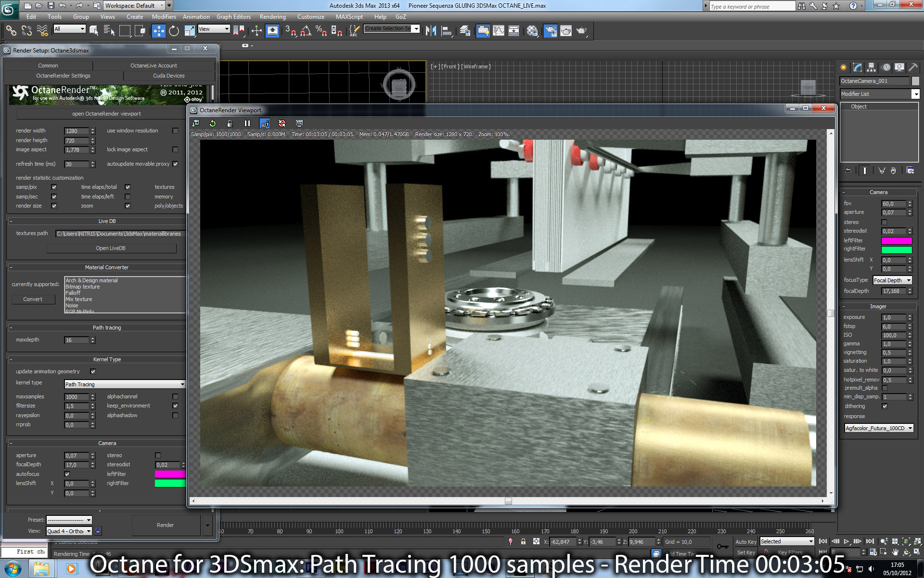Toggle the viewport lock padlock icon
The image size is (924, 578).
(x=230, y=123)
